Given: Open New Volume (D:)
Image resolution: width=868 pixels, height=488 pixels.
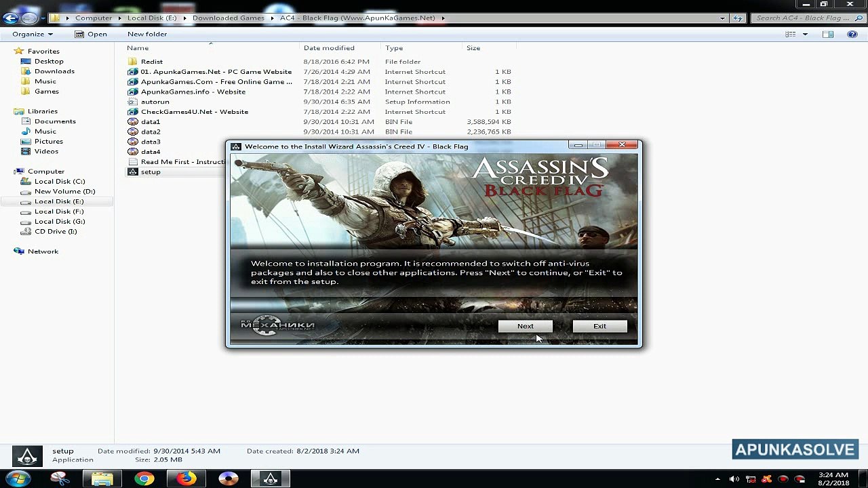Looking at the screenshot, I should pyautogui.click(x=64, y=191).
